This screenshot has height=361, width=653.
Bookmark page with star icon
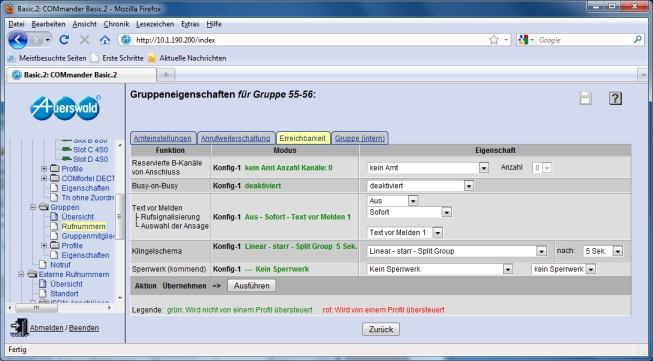(x=494, y=40)
